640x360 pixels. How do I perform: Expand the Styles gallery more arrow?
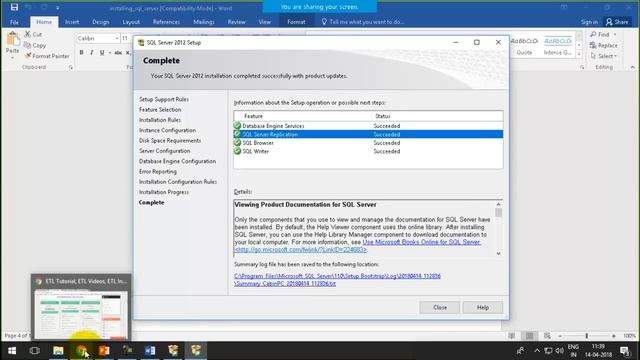[579, 54]
